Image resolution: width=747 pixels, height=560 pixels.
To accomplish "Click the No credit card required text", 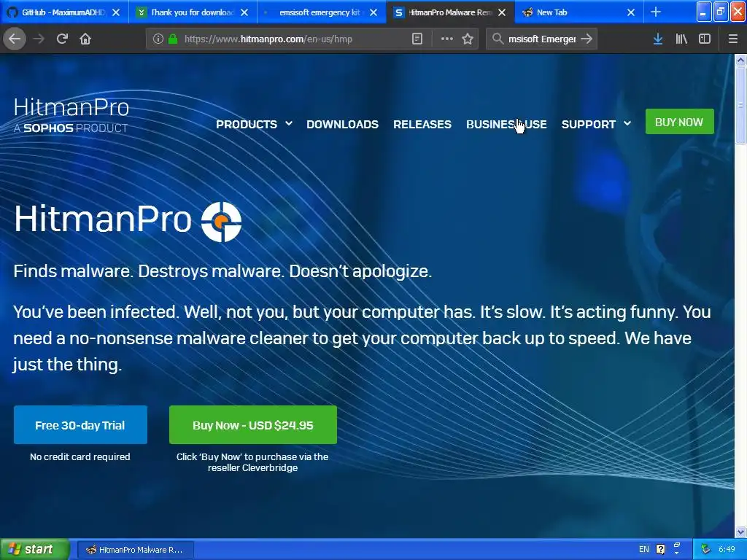I will tap(80, 456).
